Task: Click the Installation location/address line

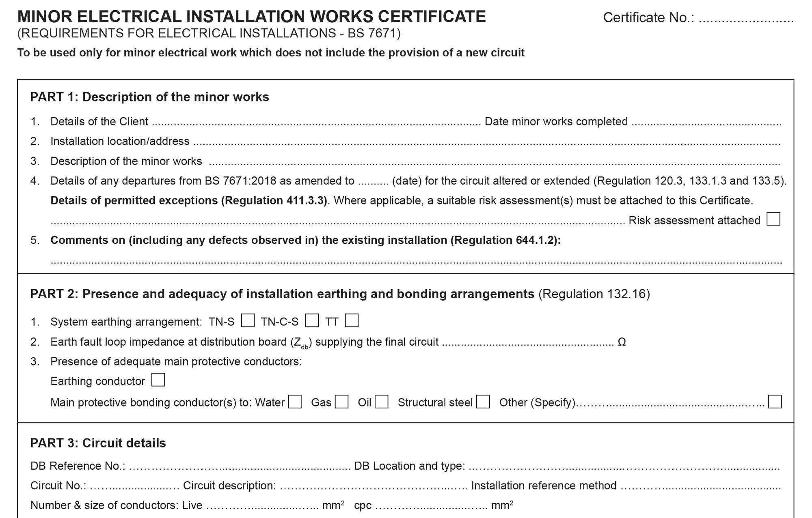Action: tap(486, 141)
